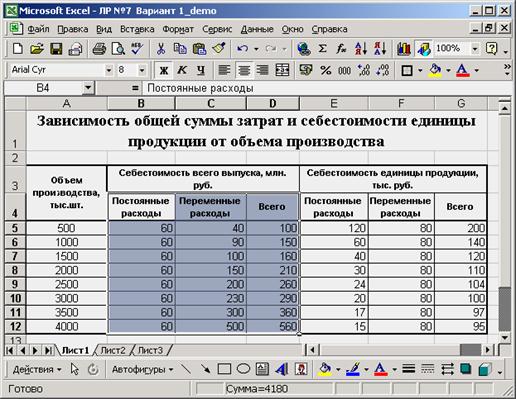This screenshot has width=516, height=399.
Task: Open the Автофигуры dropdown menu
Action: (142, 369)
